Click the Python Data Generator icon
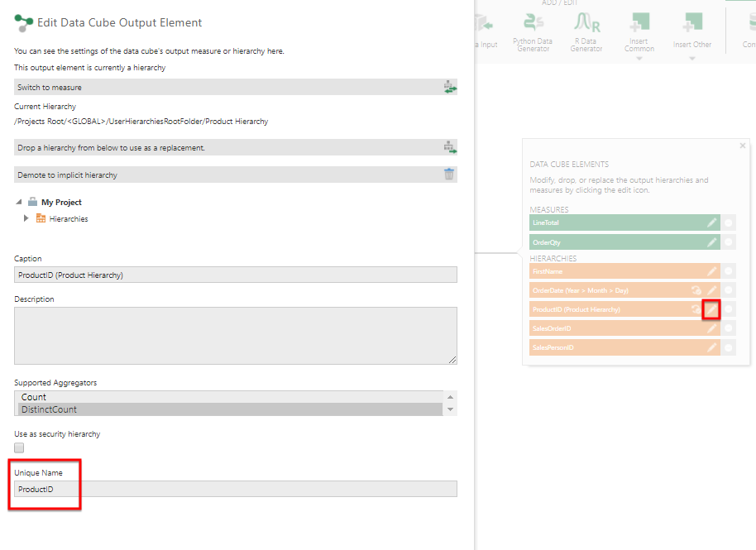Image resolution: width=756 pixels, height=550 pixels. pyautogui.click(x=533, y=22)
